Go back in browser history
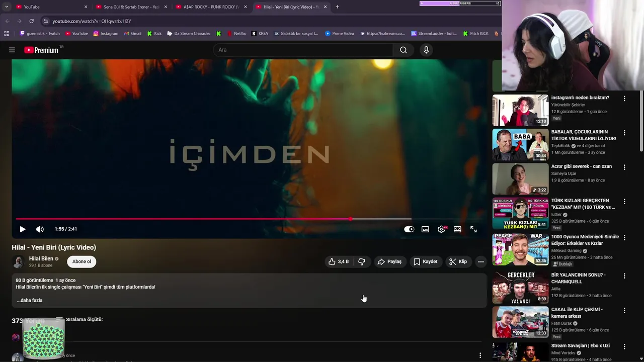This screenshot has height=362, width=644. [x=8, y=21]
